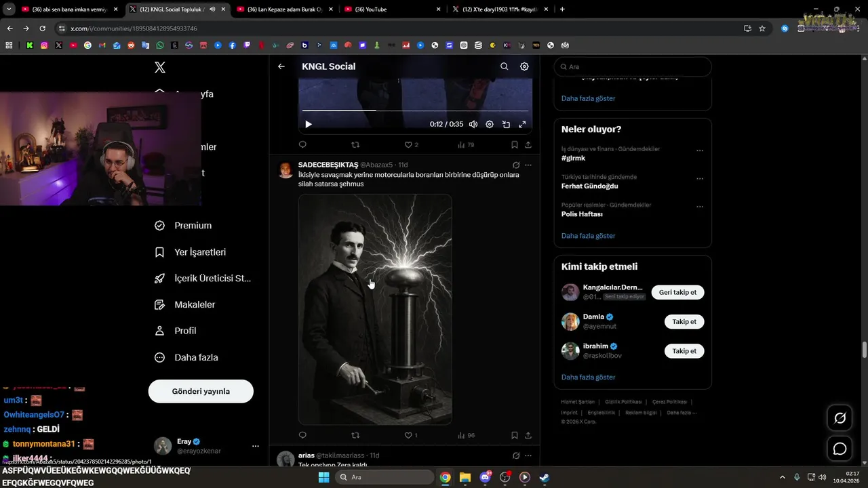Click the X logo home icon
The image size is (868, 488).
click(x=160, y=67)
